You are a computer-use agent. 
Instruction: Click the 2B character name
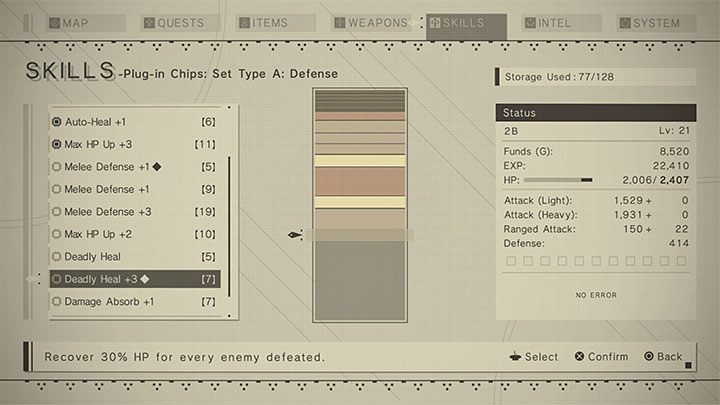pos(511,131)
